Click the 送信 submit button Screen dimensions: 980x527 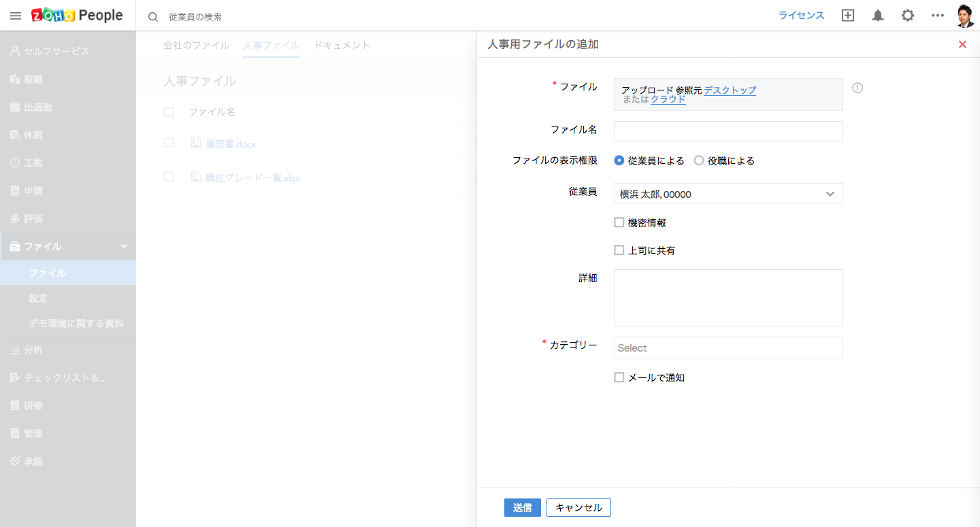click(522, 508)
